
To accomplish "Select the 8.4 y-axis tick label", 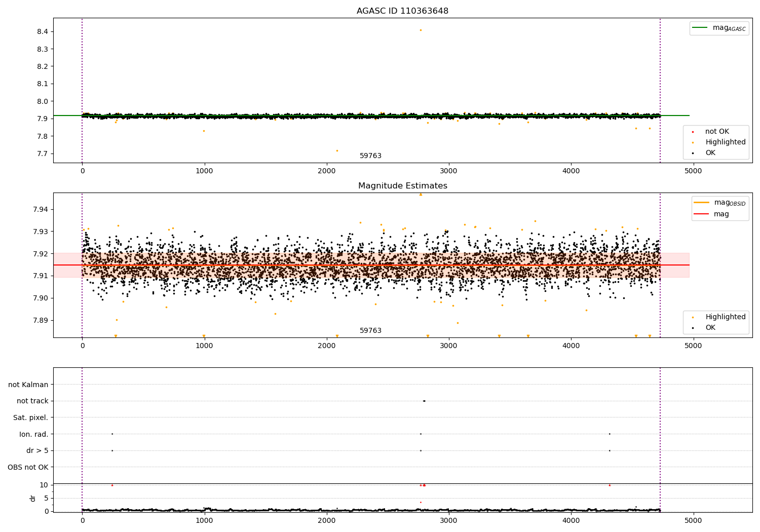I will point(42,31).
